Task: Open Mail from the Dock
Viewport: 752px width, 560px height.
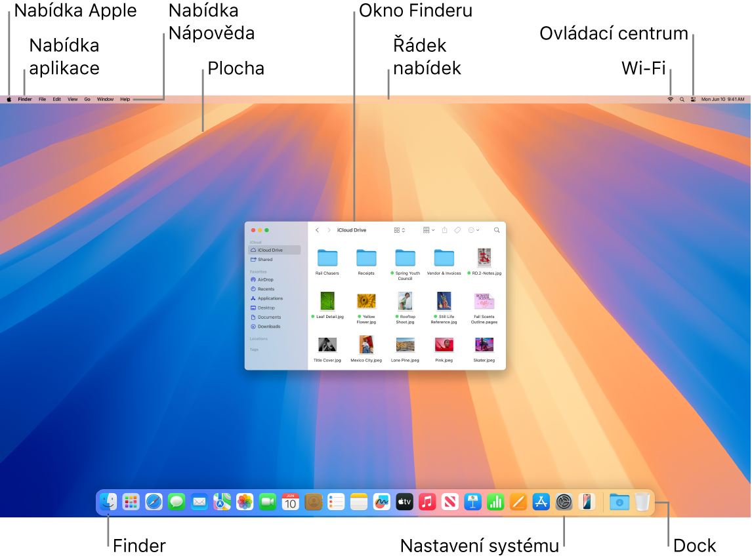Action: (x=199, y=502)
